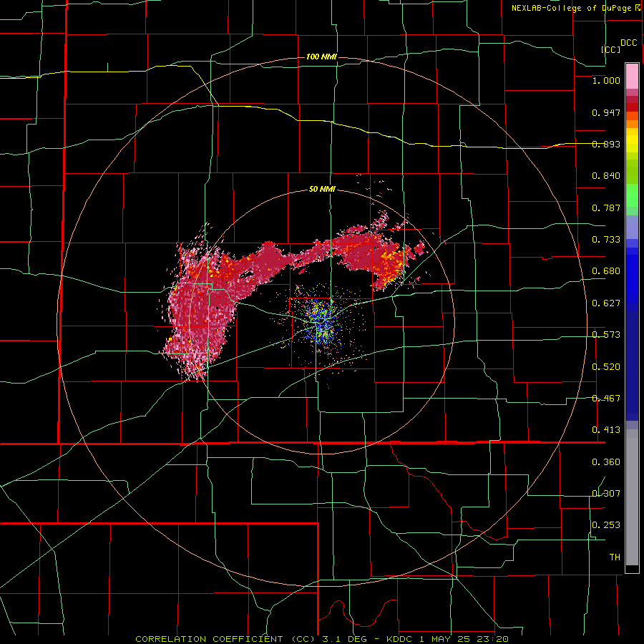Screen dimensions: 644x644
Task: Select the 0.787 scale value
Action: point(606,208)
